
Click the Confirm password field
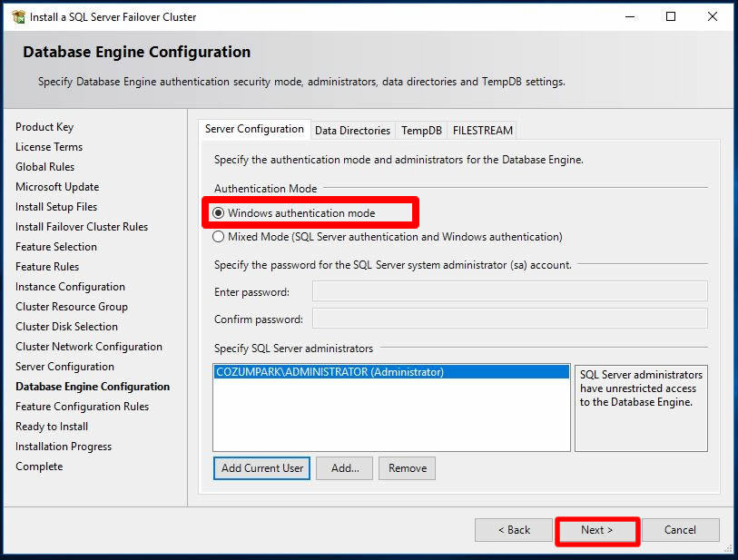(x=509, y=319)
